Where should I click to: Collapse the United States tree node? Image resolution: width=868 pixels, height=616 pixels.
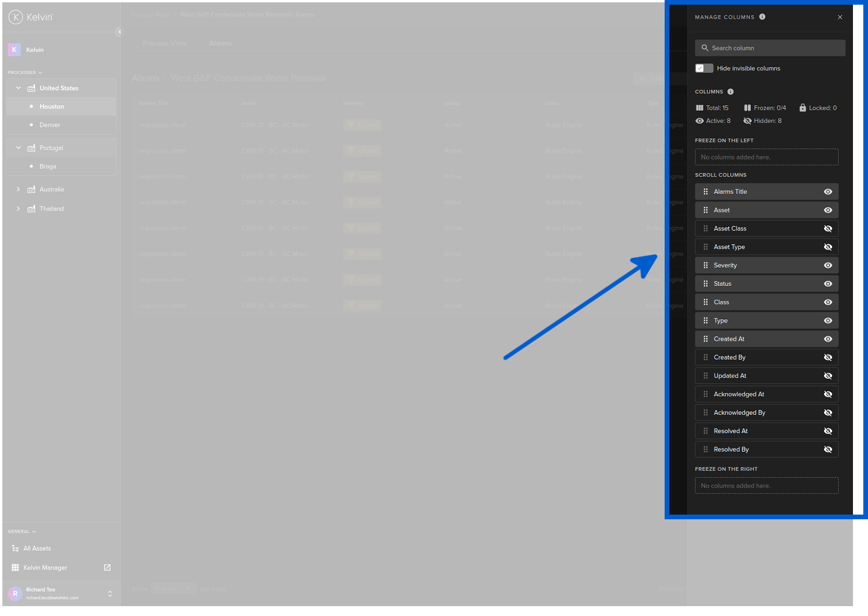(x=18, y=88)
